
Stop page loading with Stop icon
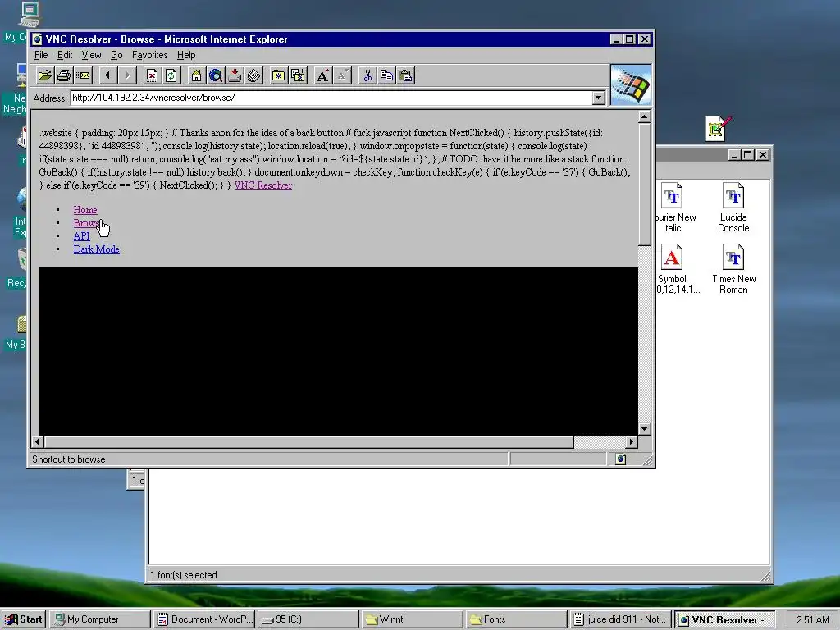(x=152, y=75)
